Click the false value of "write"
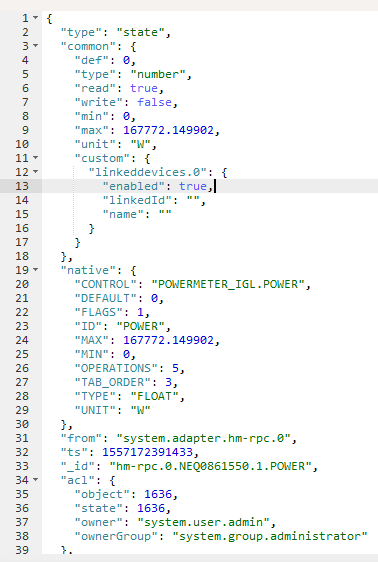The width and height of the screenshot is (378, 562). (x=154, y=102)
